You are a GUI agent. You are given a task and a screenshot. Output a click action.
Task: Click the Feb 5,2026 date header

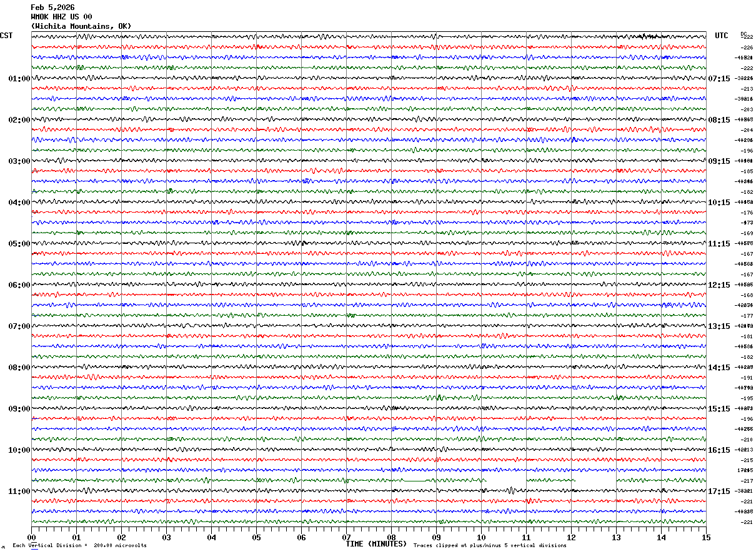(52, 8)
